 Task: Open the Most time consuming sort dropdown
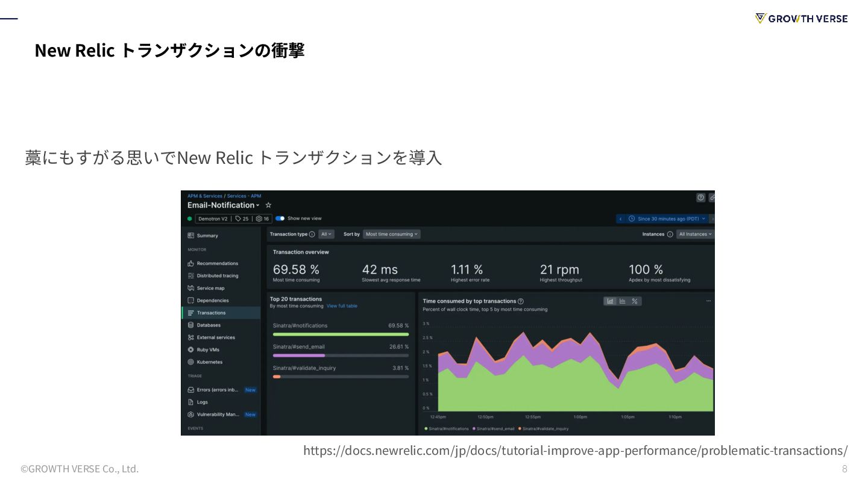coord(392,234)
